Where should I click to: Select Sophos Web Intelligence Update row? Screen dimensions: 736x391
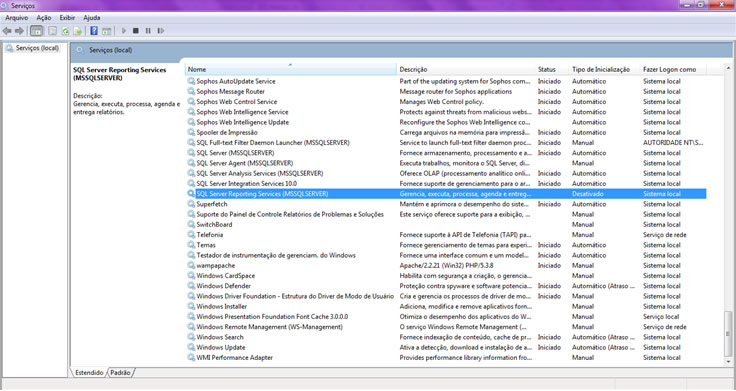click(x=446, y=122)
